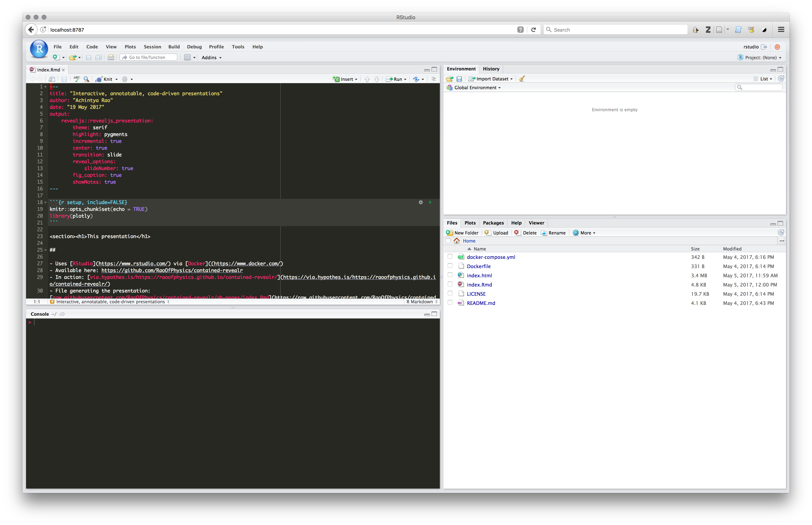
Task: Run the setup chunk with green arrow
Action: (430, 202)
